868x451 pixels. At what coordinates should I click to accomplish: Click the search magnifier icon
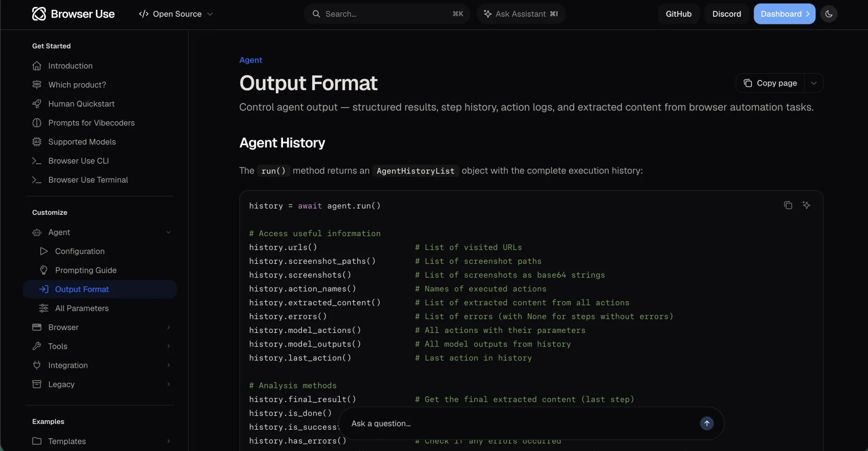coord(316,14)
